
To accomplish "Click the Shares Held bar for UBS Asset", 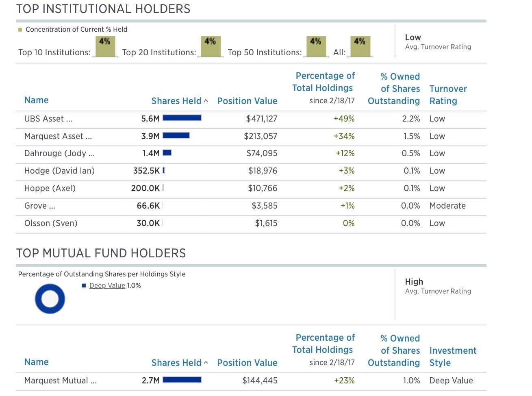I will point(181,118).
